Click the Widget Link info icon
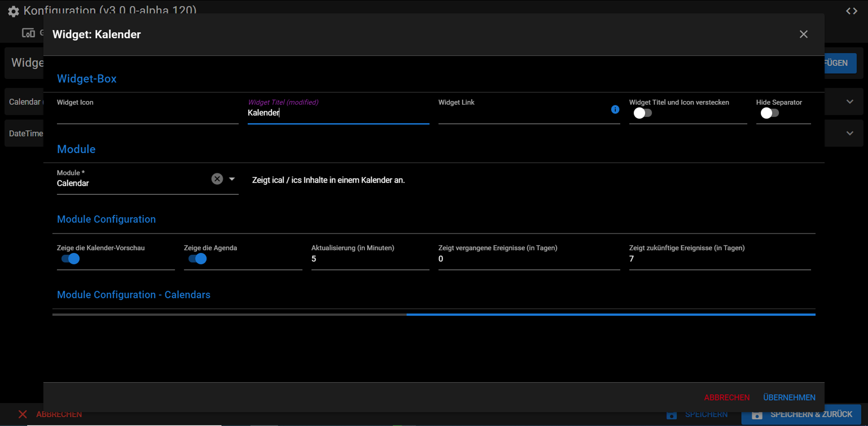The width and height of the screenshot is (868, 426). (615, 109)
